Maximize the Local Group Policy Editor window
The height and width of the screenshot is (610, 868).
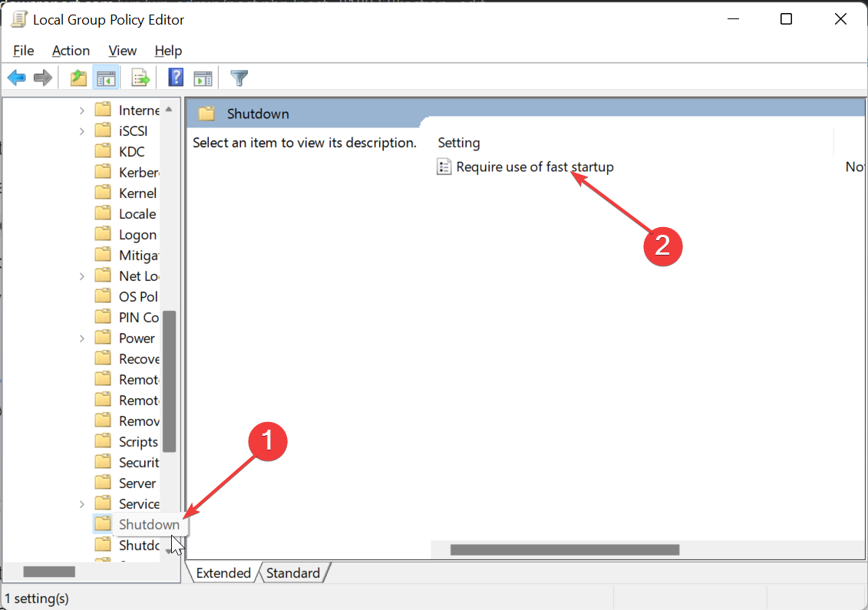(x=786, y=19)
